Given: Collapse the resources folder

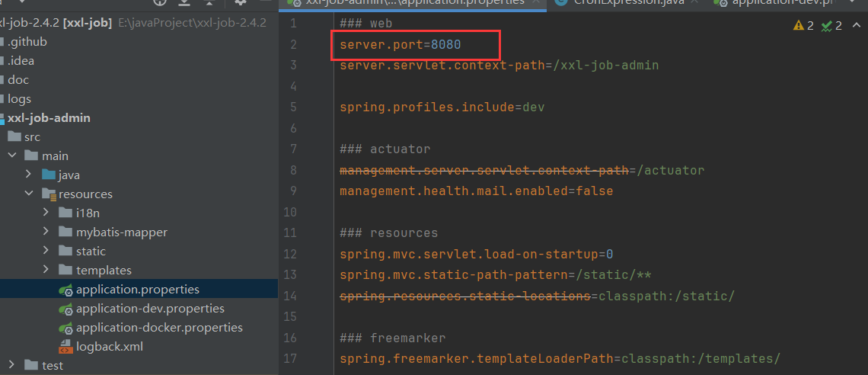Looking at the screenshot, I should coord(29,194).
